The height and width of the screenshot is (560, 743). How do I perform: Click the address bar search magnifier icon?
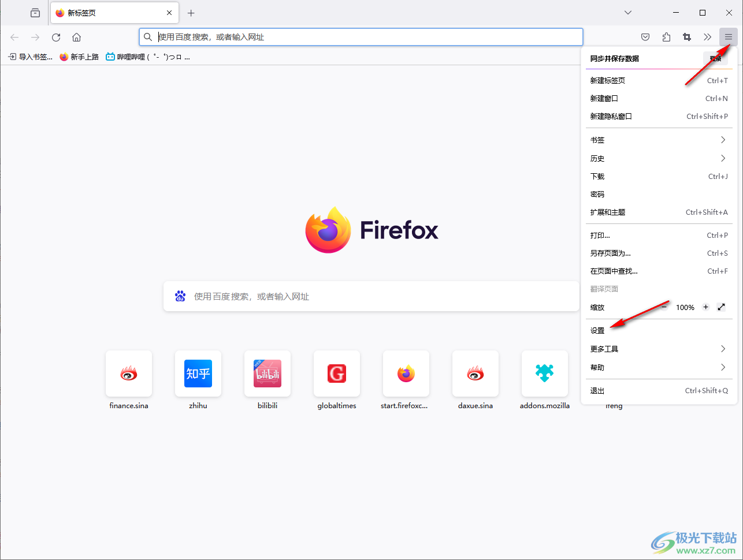pyautogui.click(x=148, y=37)
